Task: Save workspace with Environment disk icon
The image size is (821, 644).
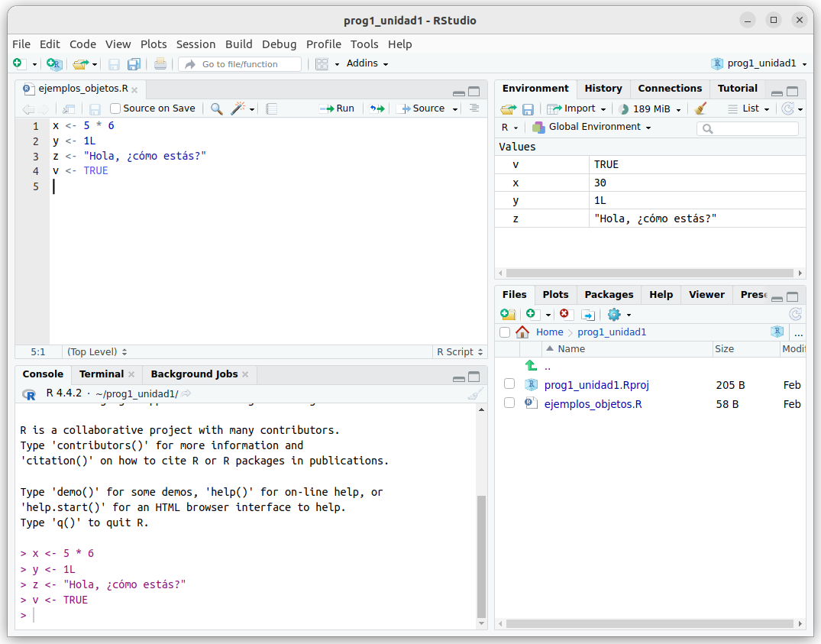Action: click(528, 109)
